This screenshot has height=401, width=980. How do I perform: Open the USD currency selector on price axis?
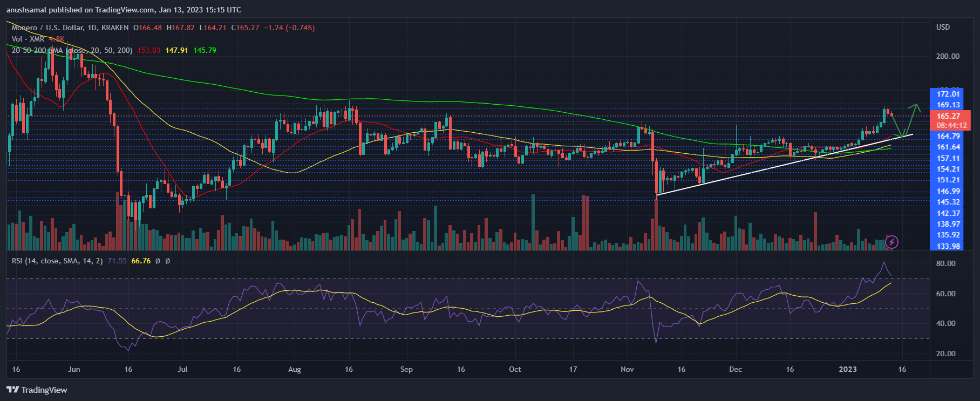pos(943,27)
